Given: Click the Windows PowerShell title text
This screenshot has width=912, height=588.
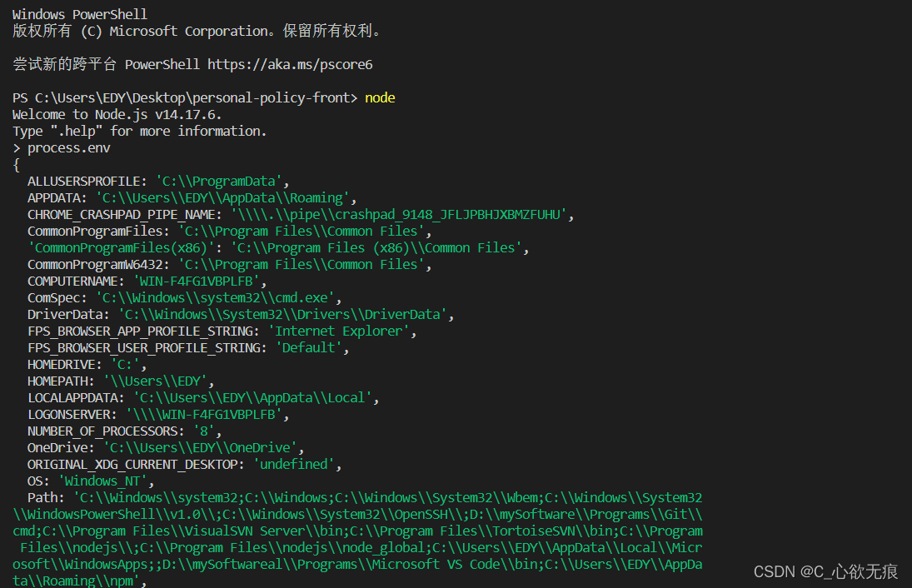Looking at the screenshot, I should [x=80, y=14].
